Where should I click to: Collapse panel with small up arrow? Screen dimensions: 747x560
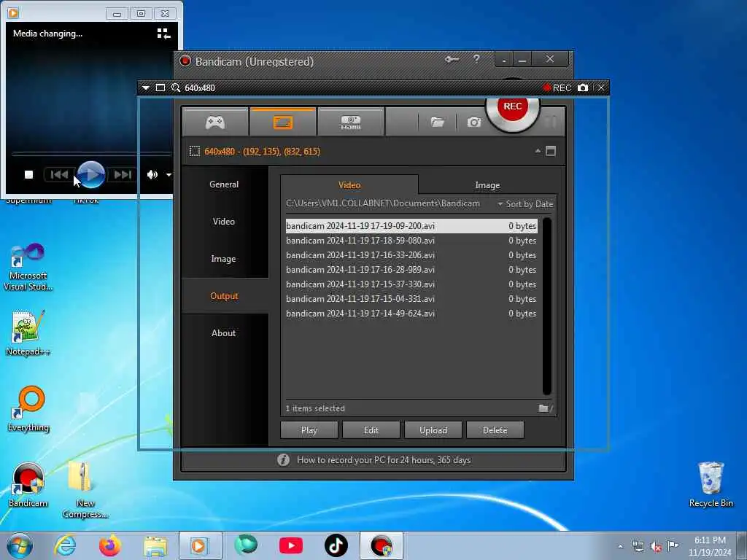coord(538,151)
